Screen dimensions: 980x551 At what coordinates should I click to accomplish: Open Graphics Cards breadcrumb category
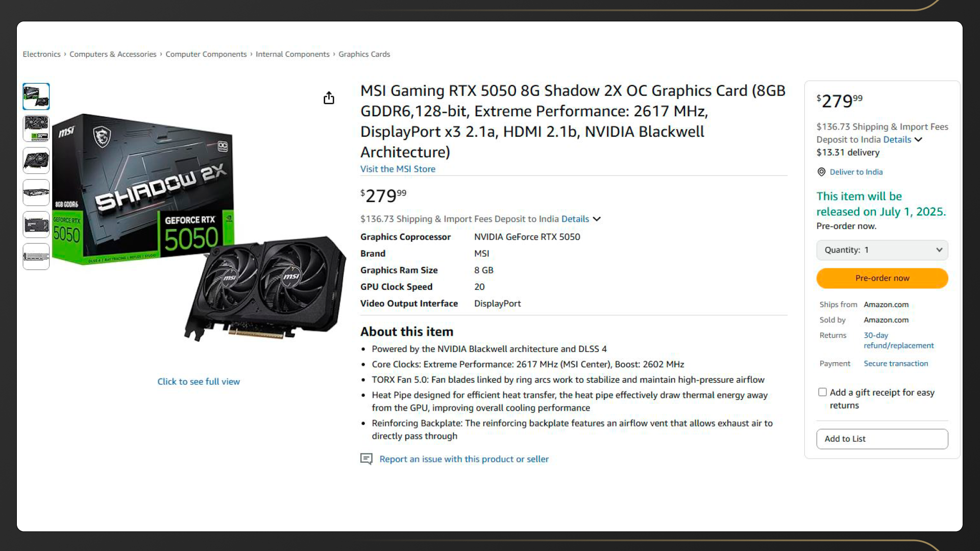[364, 54]
